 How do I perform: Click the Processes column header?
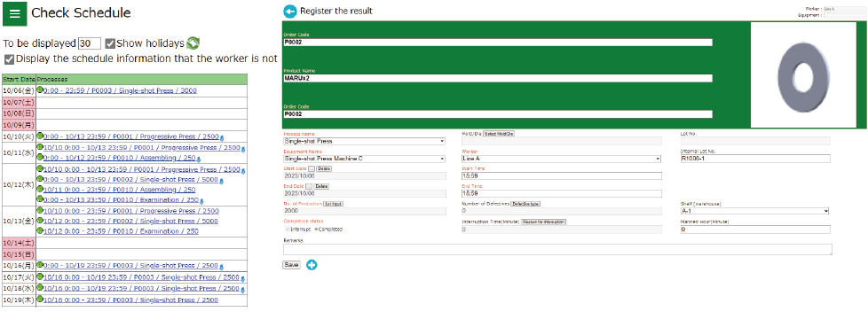[x=142, y=80]
